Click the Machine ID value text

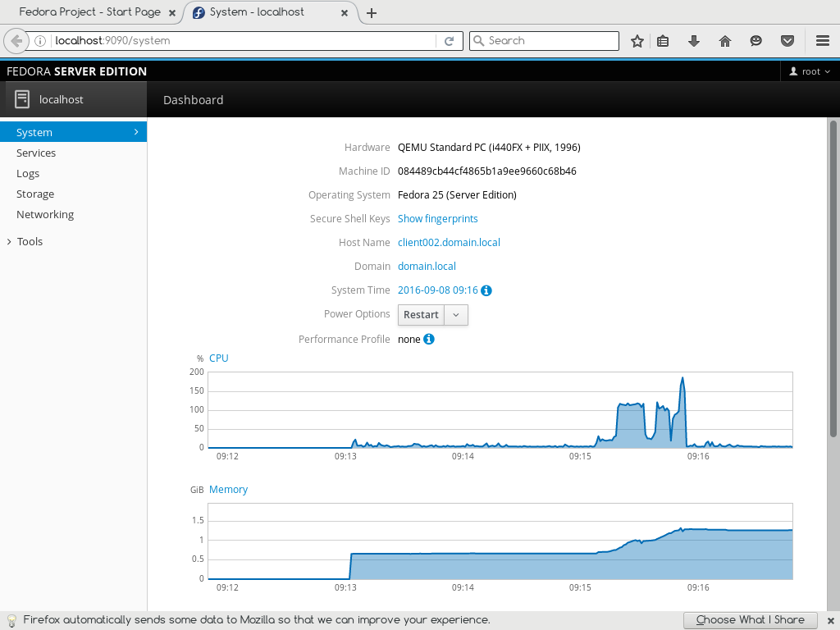(487, 171)
